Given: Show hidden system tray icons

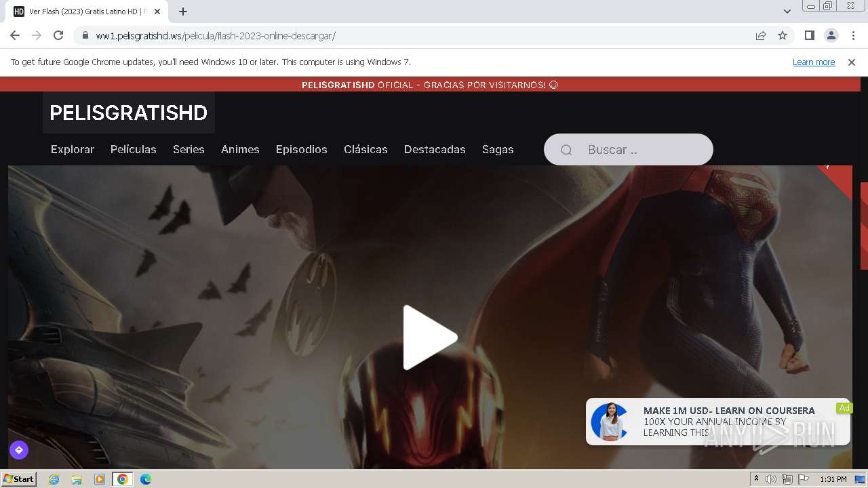Looking at the screenshot, I should point(757,479).
